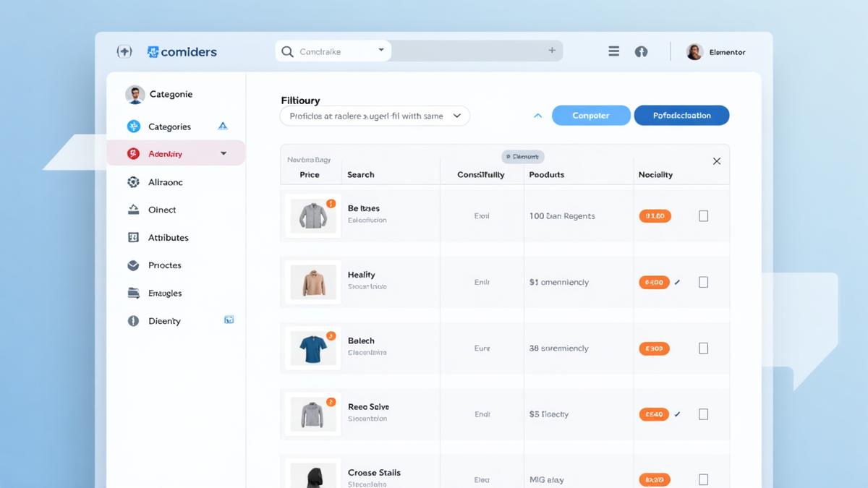The image size is (868, 488).
Task: Sort by the Pooduıts column header
Action: pos(547,175)
